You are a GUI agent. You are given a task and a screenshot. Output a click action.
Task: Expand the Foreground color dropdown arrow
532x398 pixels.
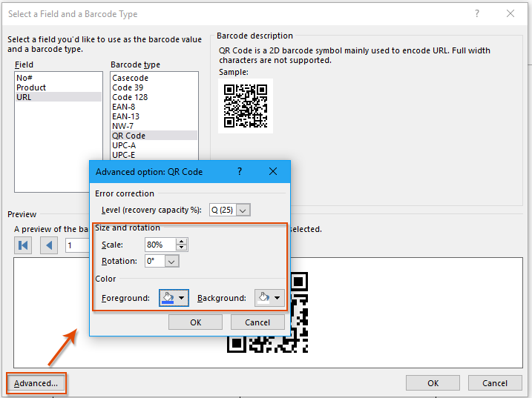pos(182,298)
